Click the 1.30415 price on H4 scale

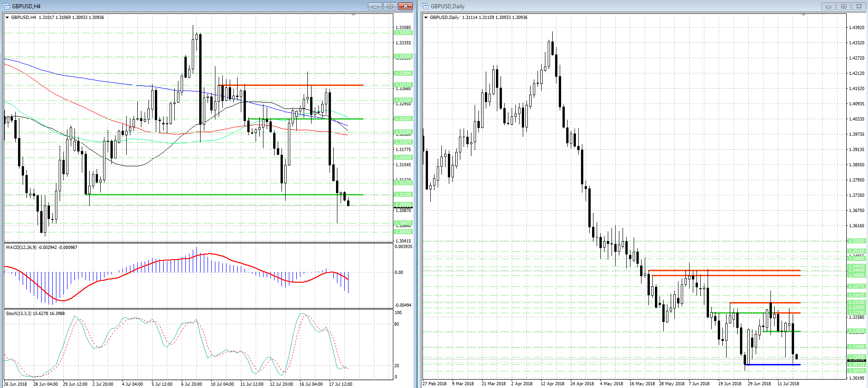(x=403, y=241)
